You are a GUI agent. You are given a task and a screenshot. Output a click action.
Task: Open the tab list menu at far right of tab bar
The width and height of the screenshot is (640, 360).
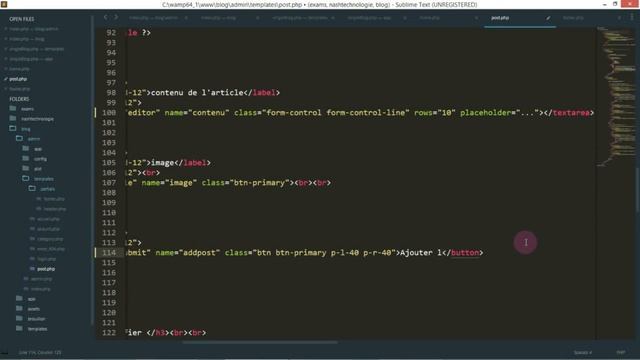[632, 18]
